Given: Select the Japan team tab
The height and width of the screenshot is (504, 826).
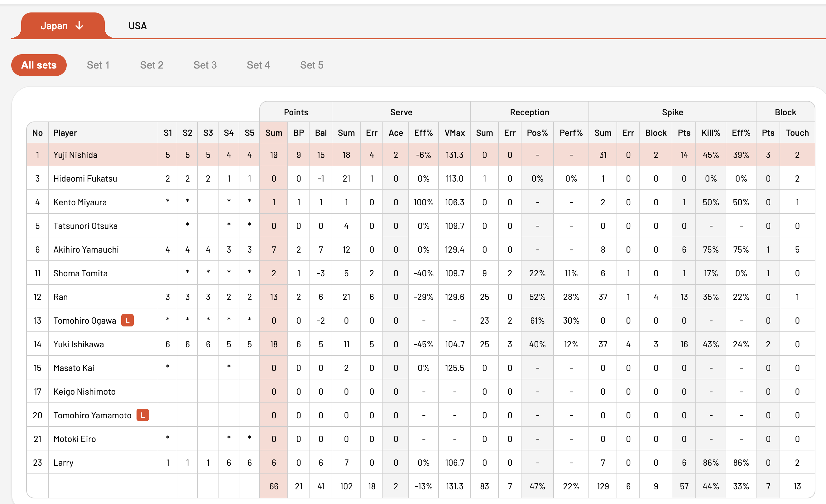Looking at the screenshot, I should click(x=63, y=26).
